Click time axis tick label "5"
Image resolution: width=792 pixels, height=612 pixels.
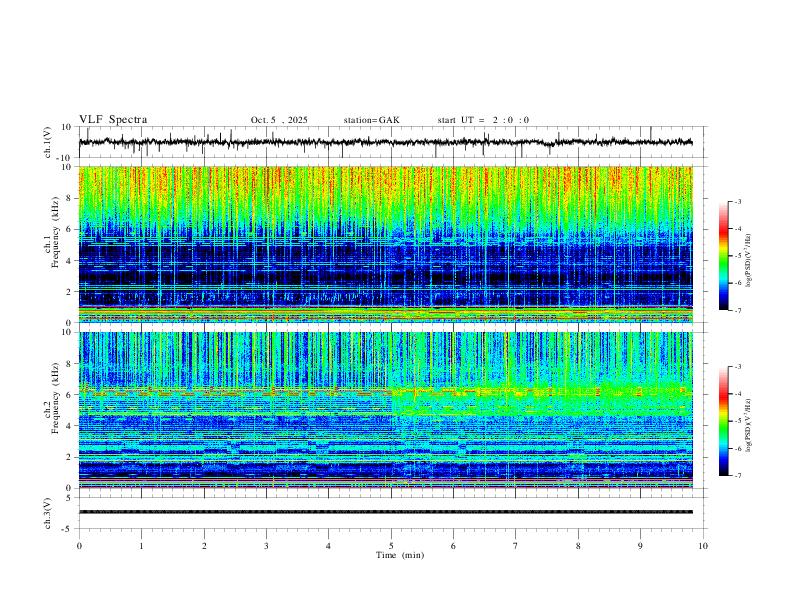point(391,546)
